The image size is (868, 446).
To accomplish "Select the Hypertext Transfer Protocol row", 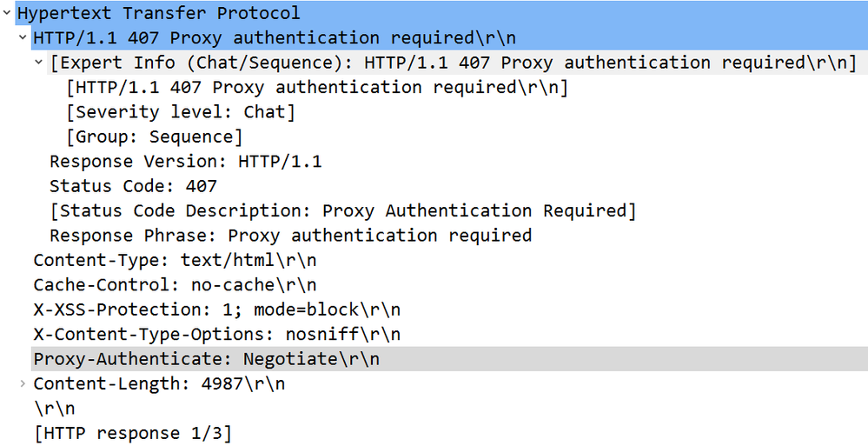I will pos(158,13).
